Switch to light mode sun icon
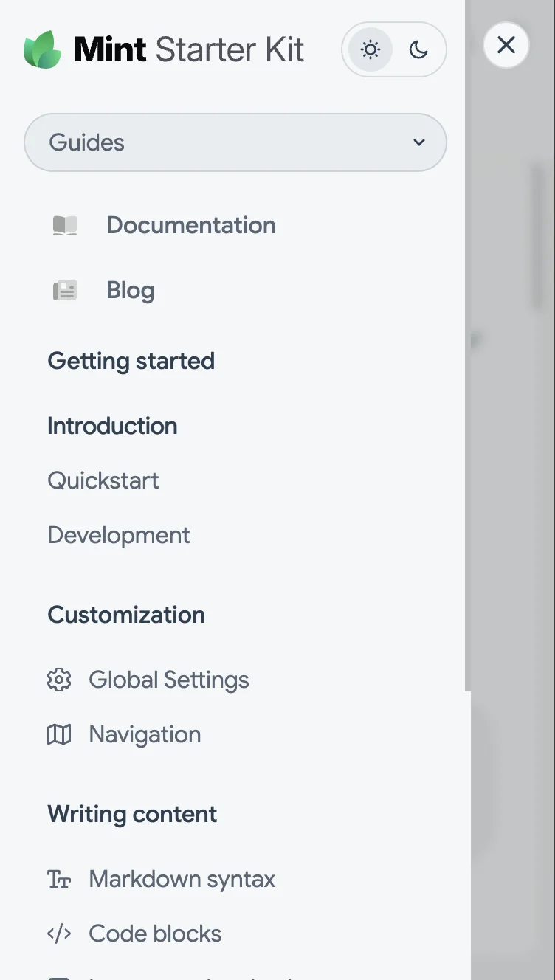The image size is (555, 980). 370,50
